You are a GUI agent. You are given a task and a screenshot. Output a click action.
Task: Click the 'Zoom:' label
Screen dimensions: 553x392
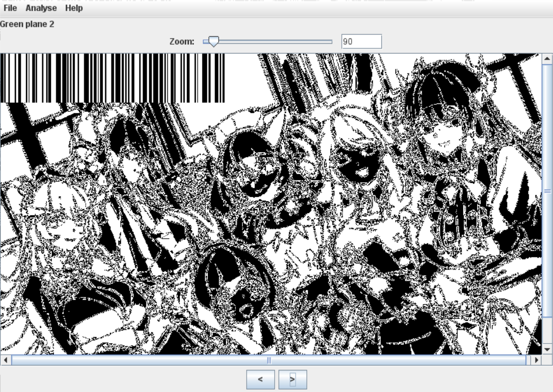[182, 41]
